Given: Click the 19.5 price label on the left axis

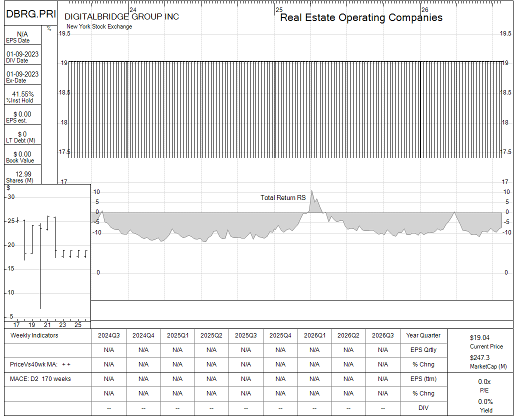Looking at the screenshot, I should [64, 33].
